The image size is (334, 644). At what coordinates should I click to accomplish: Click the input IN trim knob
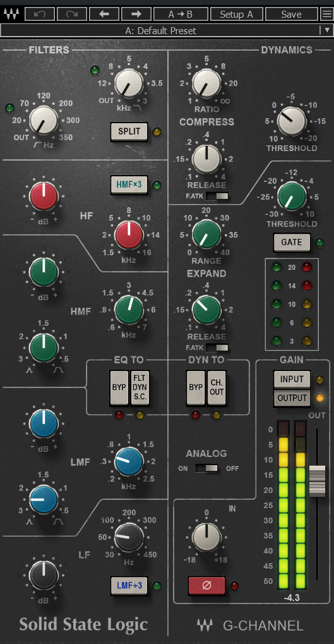pyautogui.click(x=207, y=537)
